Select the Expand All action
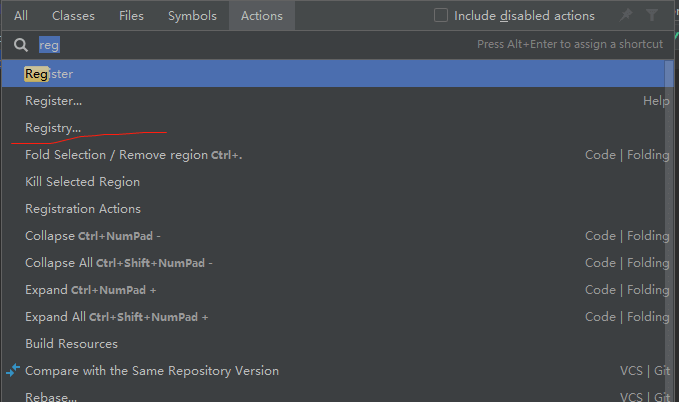Screen dimensions: 679x402 point(116,317)
